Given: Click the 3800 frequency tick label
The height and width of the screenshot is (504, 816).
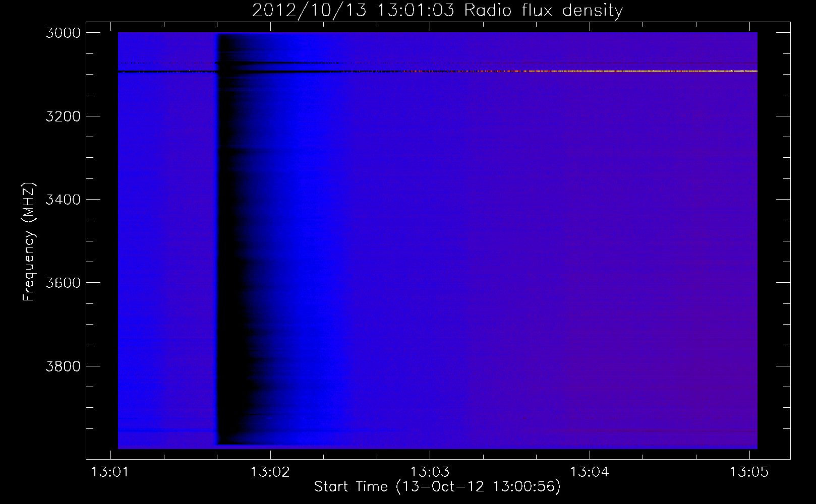Looking at the screenshot, I should point(63,365).
